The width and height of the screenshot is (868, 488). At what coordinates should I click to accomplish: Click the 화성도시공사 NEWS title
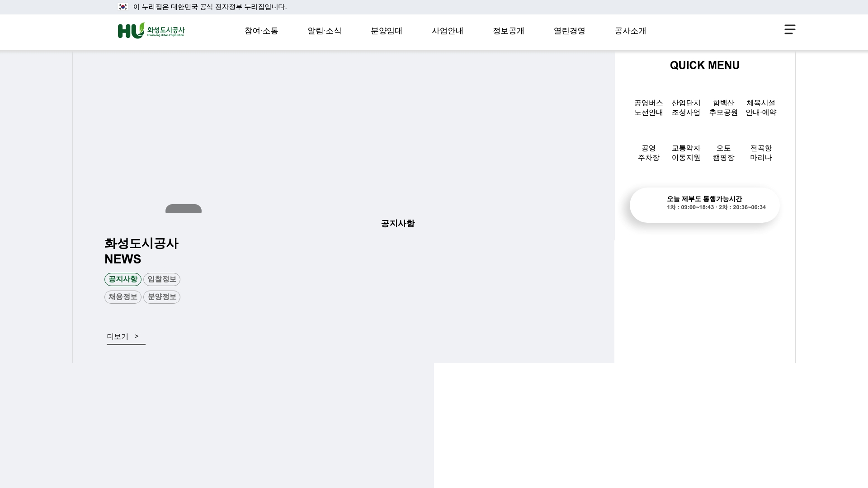142,251
